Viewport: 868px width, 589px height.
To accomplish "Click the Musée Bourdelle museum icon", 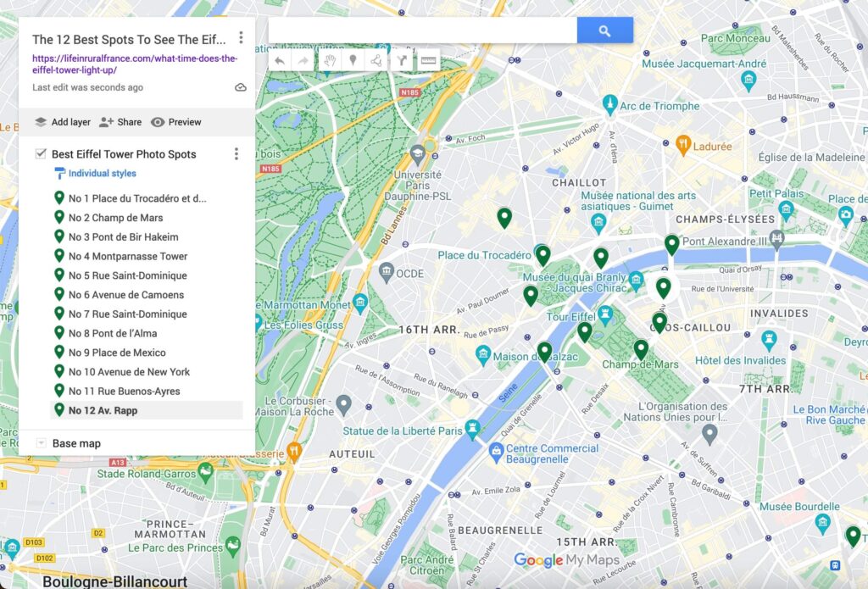I will (822, 523).
